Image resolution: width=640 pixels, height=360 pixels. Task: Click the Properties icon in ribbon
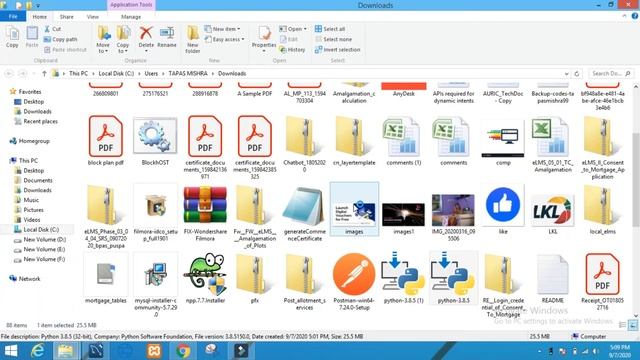pyautogui.click(x=264, y=34)
